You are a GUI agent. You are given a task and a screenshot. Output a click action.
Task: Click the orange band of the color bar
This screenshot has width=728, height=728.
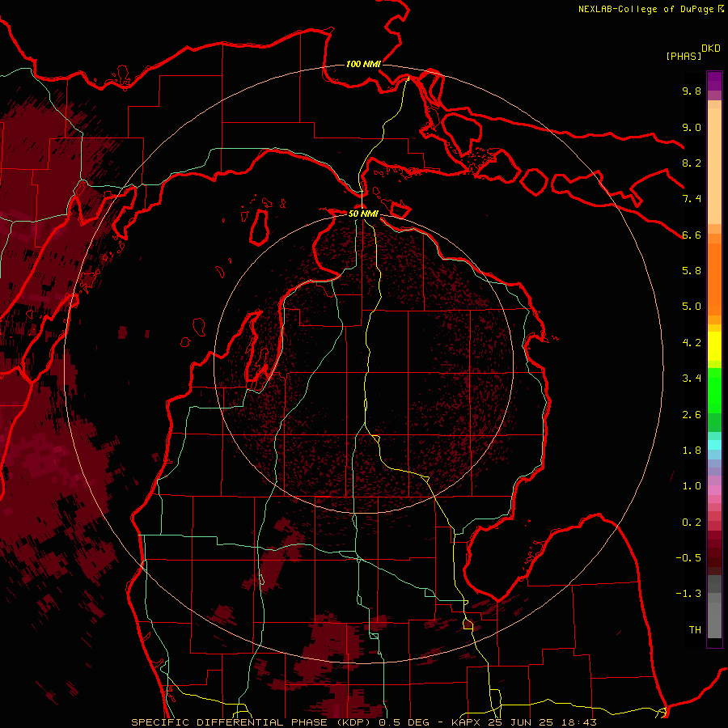[714, 280]
